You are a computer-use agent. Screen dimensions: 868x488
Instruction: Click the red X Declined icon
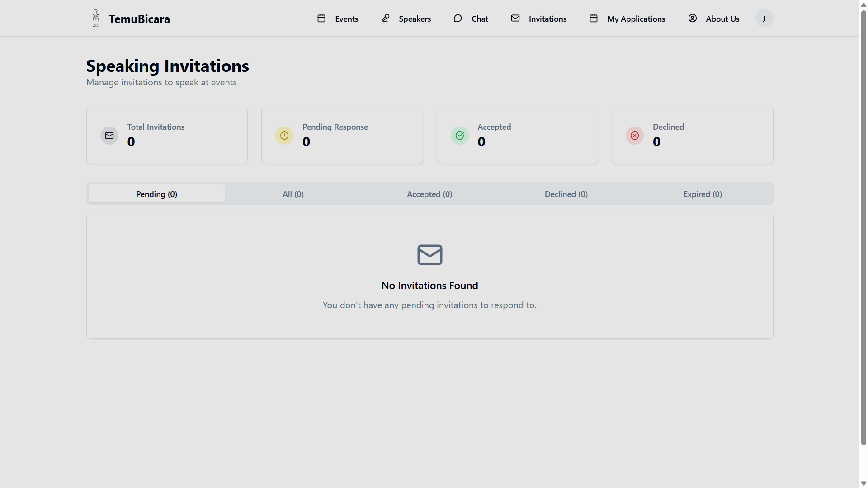pos(635,136)
